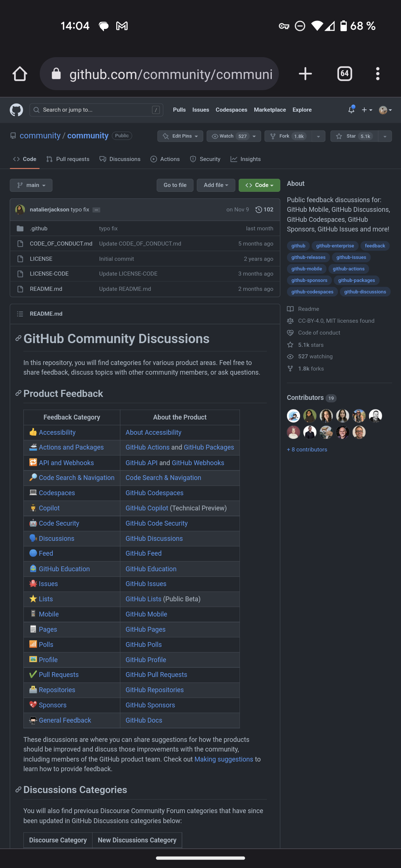Click the community organization link
This screenshot has width=401, height=868.
(40, 136)
